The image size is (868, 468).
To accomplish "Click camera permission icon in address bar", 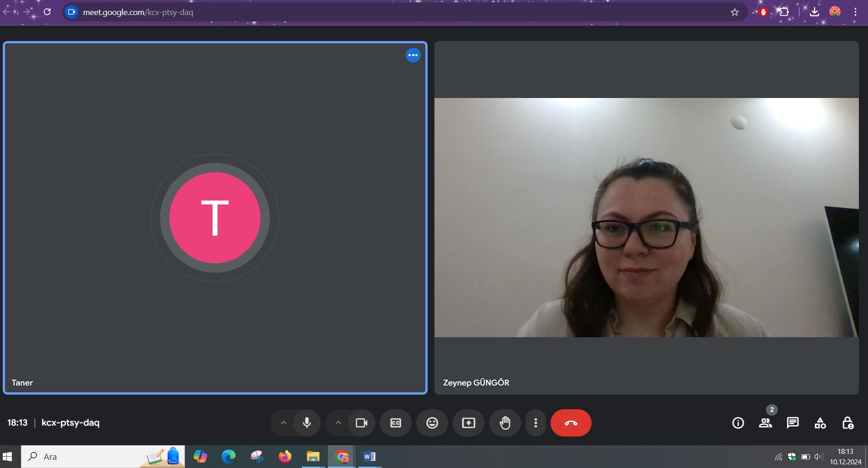I will (71, 12).
